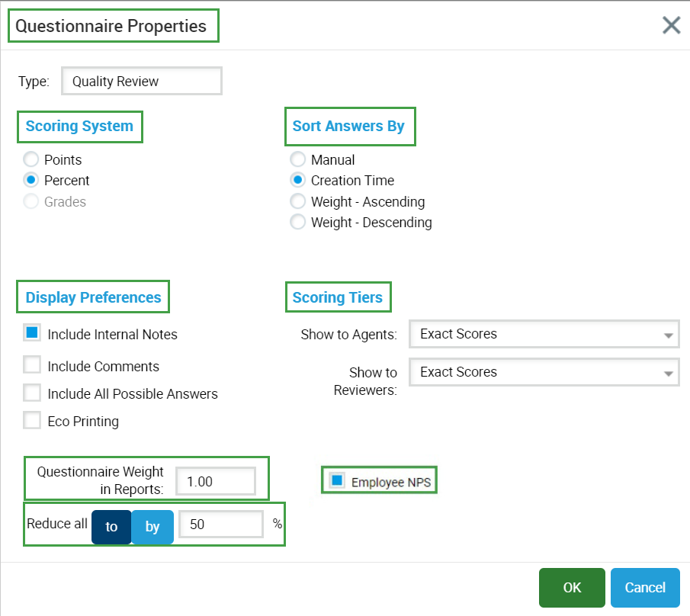690x616 pixels.
Task: Sort answers by Weight - Descending
Action: [298, 223]
